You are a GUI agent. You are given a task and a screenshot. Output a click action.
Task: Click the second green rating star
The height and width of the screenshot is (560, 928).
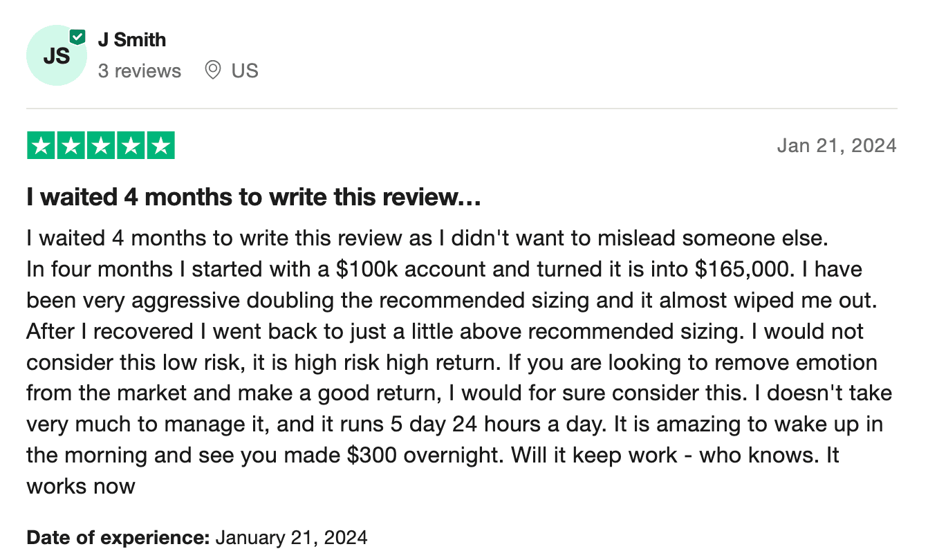click(72, 145)
